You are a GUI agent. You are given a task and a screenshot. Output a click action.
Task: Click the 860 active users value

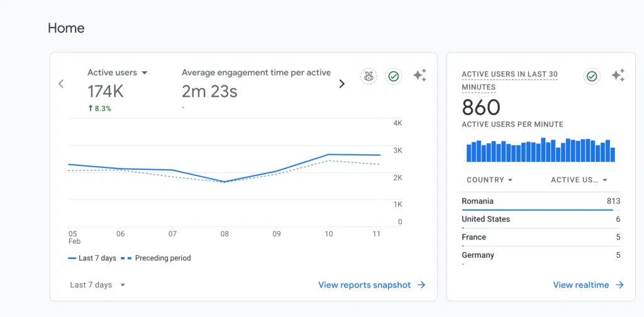click(481, 107)
